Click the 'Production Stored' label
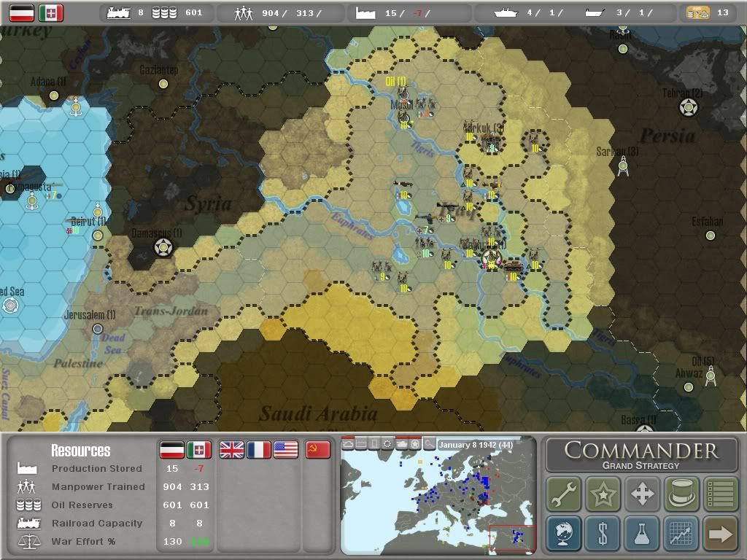747x560 pixels. pos(97,469)
